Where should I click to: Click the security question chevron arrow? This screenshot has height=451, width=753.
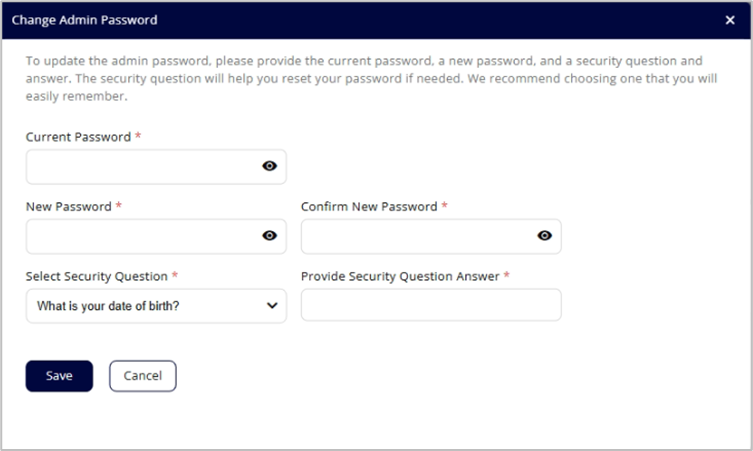point(272,306)
